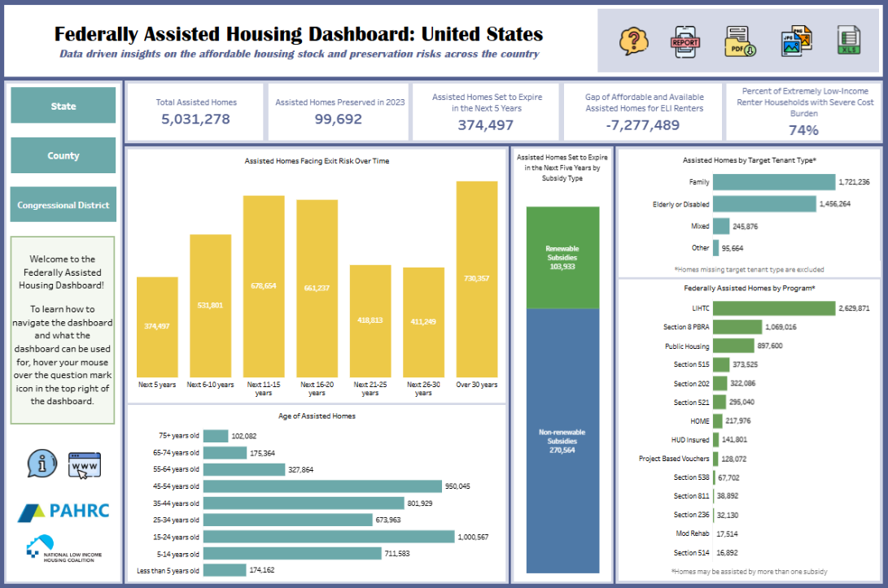Click ELI renters gap value -7,277,489

click(x=643, y=125)
